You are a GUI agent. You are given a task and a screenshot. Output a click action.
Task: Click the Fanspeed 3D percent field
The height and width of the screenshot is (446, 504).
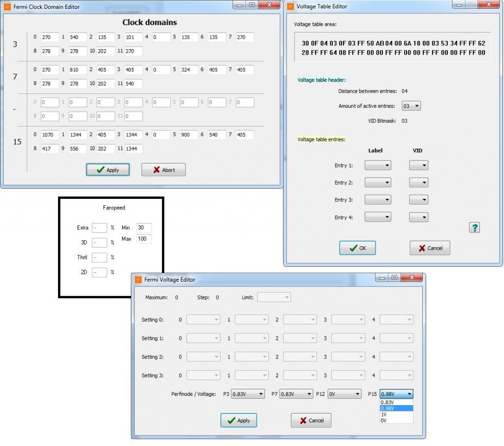pyautogui.click(x=99, y=243)
